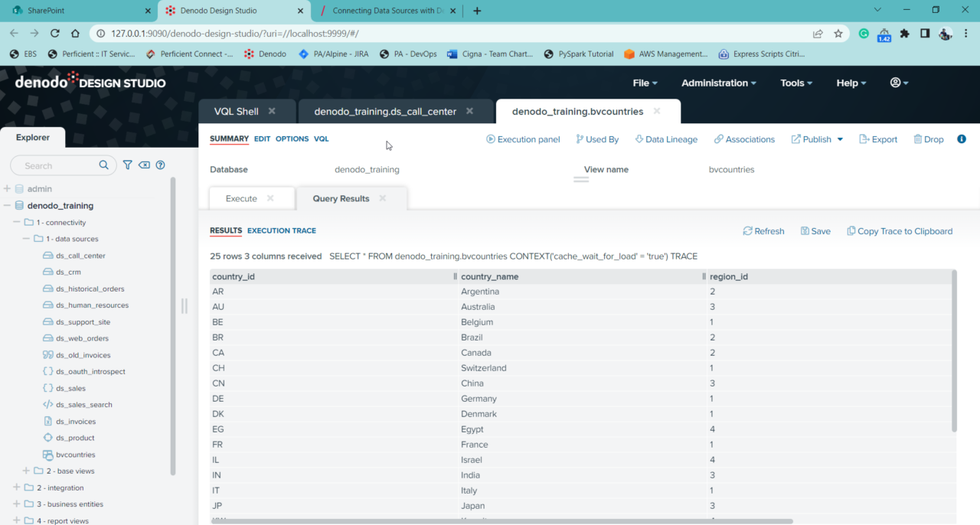The width and height of the screenshot is (980, 525).
Task: Click into the Explorer search field
Action: click(x=60, y=165)
